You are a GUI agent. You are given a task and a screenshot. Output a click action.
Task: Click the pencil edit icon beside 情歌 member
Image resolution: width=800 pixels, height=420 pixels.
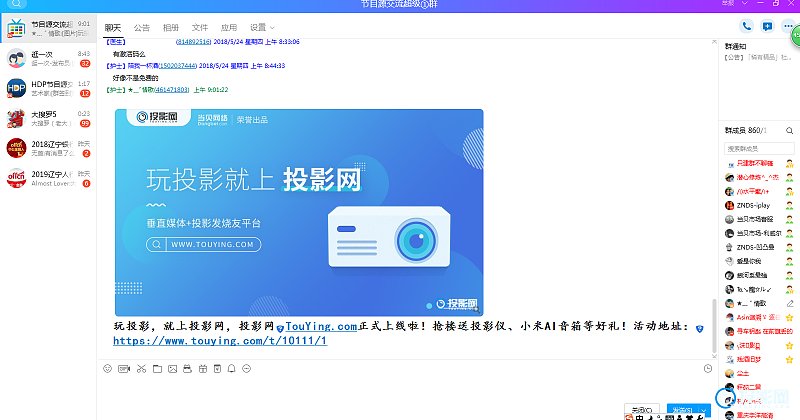[790, 303]
